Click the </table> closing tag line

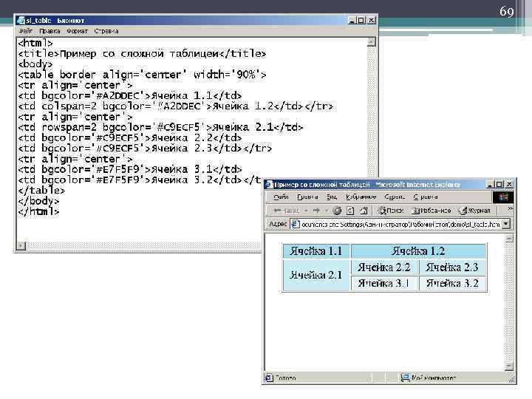click(x=41, y=191)
